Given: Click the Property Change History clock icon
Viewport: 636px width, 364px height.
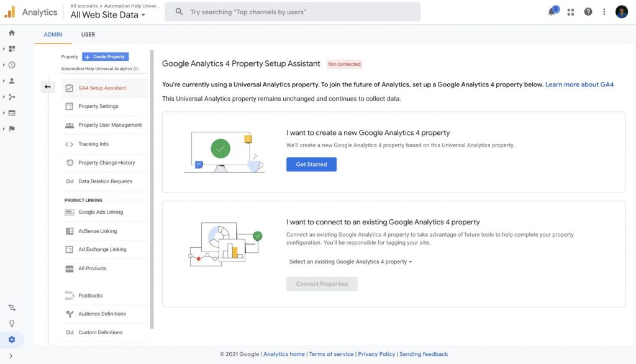Looking at the screenshot, I should (70, 163).
